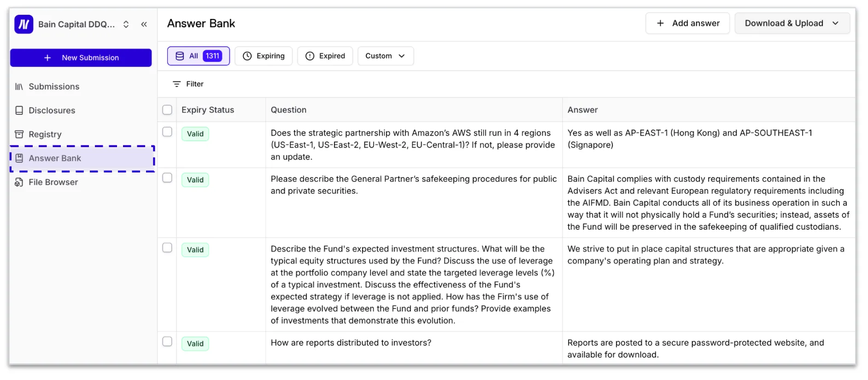The height and width of the screenshot is (380, 868).
Task: Go to Disclosures in the sidebar
Action: [x=81, y=111]
